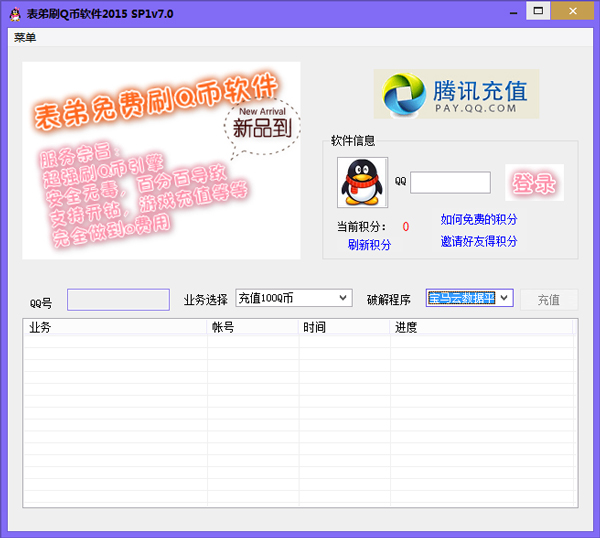Select the 业务 column header
The image size is (600, 538).
point(114,327)
